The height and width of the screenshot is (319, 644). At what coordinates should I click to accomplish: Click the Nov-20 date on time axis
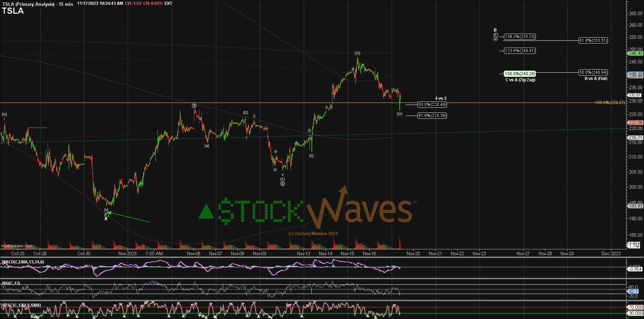tap(413, 253)
